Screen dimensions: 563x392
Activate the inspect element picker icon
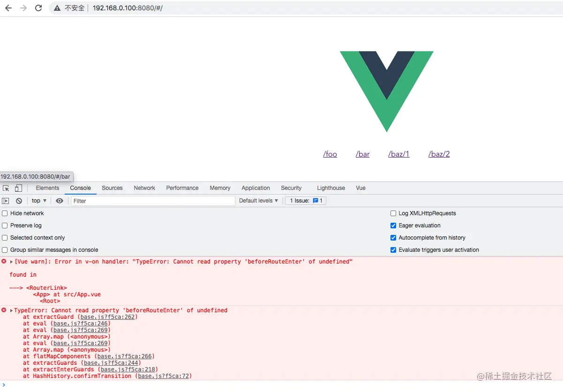tap(6, 188)
